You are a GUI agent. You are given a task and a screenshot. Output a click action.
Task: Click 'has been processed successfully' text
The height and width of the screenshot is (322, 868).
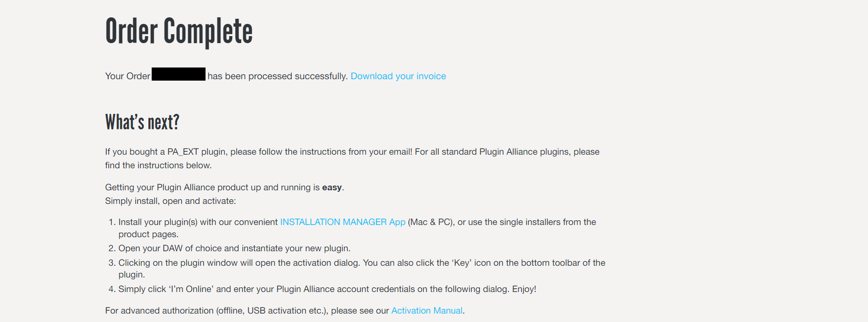coord(277,76)
